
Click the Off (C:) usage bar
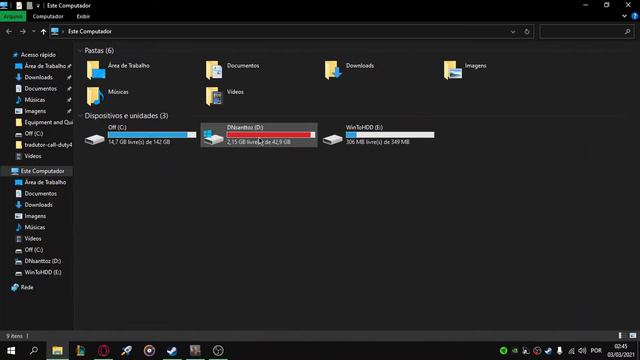coord(152,135)
